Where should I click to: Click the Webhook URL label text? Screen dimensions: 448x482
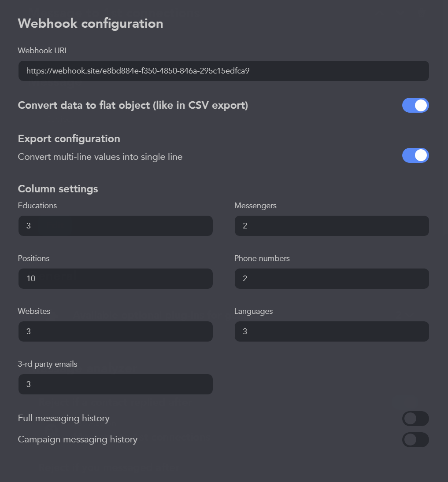point(43,51)
